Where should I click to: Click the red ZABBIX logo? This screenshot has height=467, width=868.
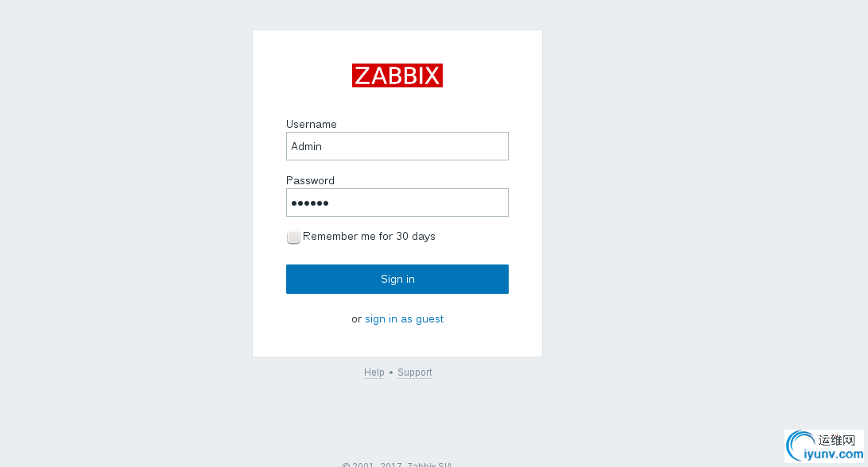(397, 75)
